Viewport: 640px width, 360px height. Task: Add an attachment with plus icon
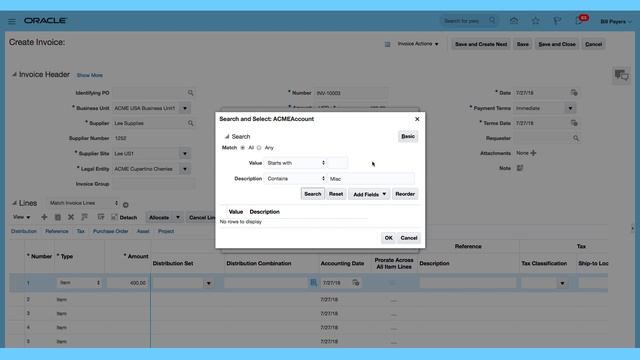[533, 153]
